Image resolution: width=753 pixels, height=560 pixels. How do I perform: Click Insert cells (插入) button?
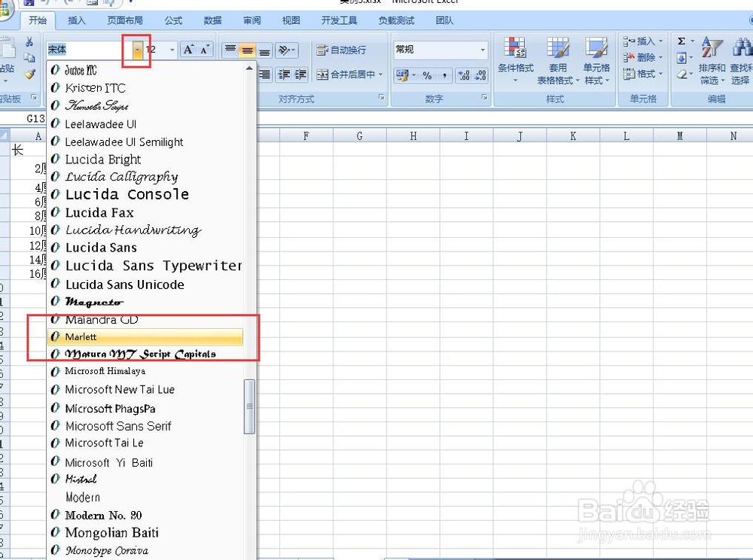642,41
